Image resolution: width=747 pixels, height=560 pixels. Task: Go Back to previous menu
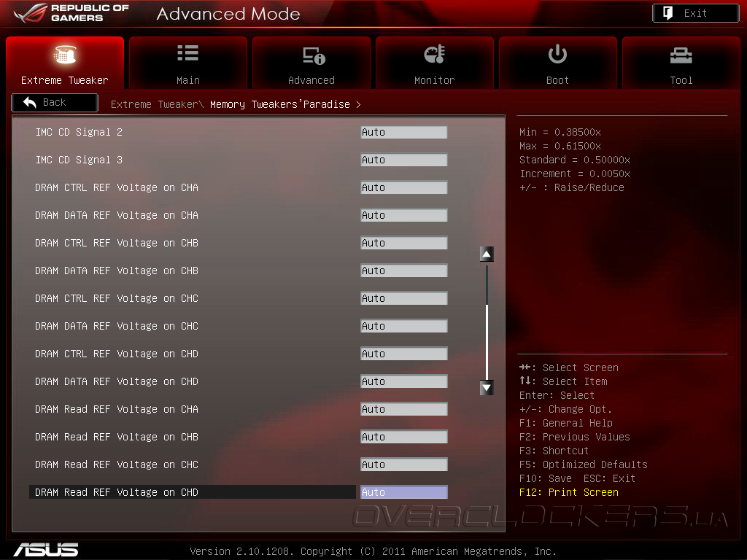pyautogui.click(x=55, y=102)
